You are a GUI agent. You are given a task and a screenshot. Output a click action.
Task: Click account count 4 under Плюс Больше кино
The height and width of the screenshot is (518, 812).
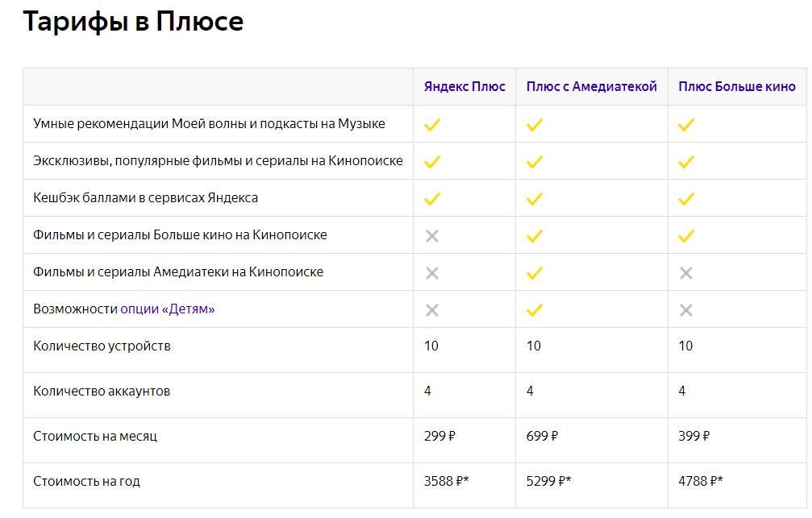[682, 391]
